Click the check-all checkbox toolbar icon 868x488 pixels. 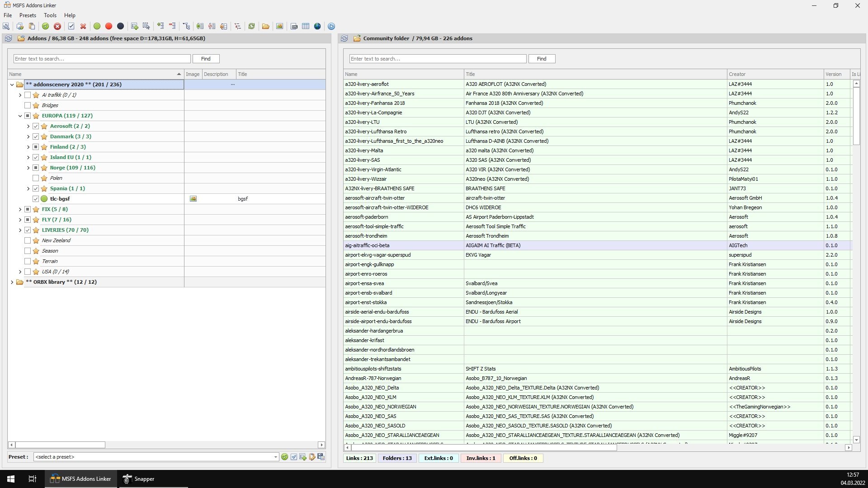pos(71,26)
